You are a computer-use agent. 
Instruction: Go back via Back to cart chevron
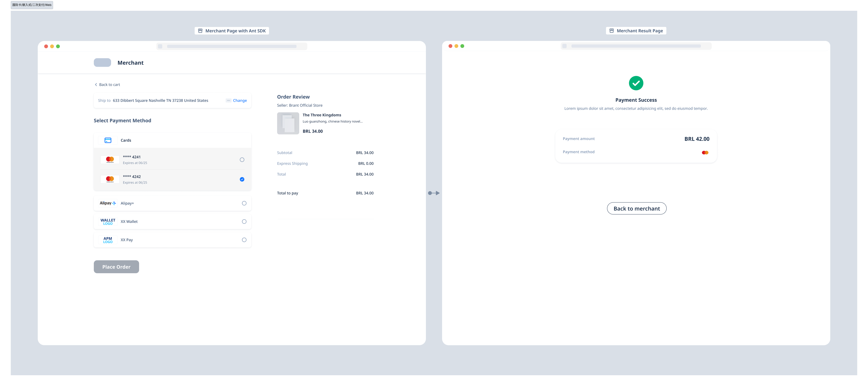pyautogui.click(x=96, y=85)
